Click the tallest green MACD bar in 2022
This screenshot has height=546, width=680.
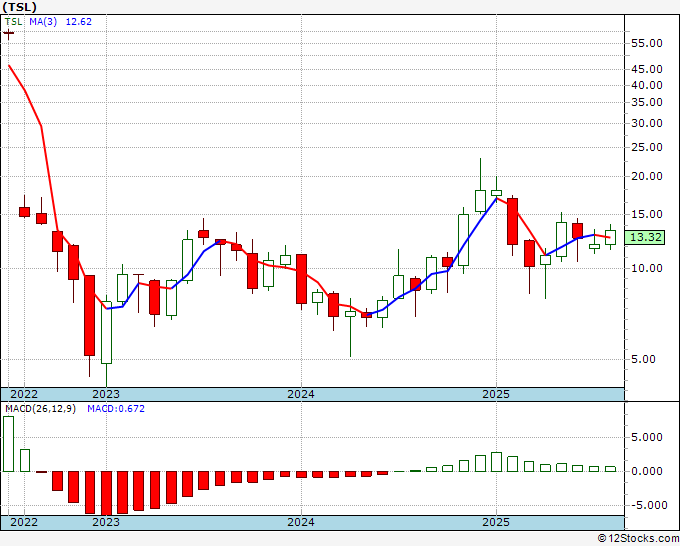pyautogui.click(x=8, y=444)
